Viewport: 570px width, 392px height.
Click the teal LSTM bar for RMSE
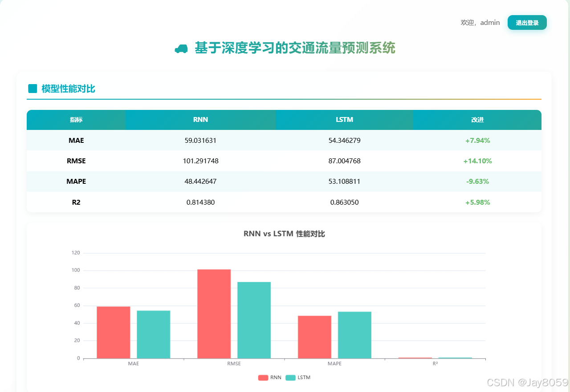click(x=254, y=320)
